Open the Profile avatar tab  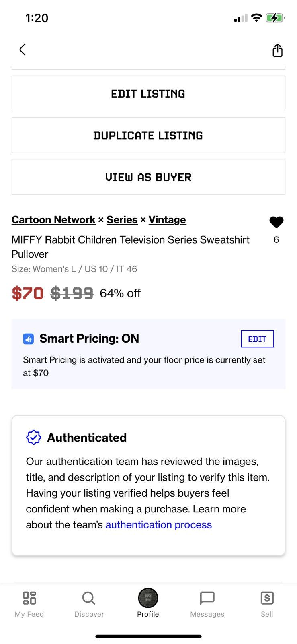(148, 603)
